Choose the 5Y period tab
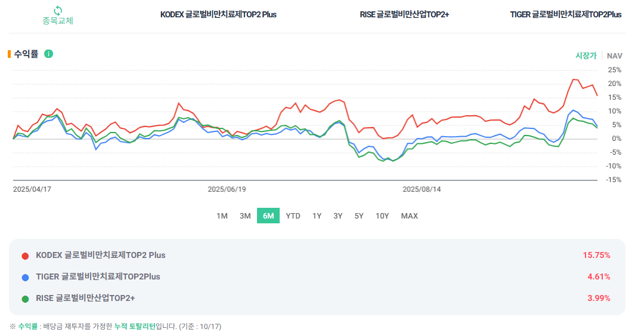The width and height of the screenshot is (644, 335). click(x=359, y=216)
